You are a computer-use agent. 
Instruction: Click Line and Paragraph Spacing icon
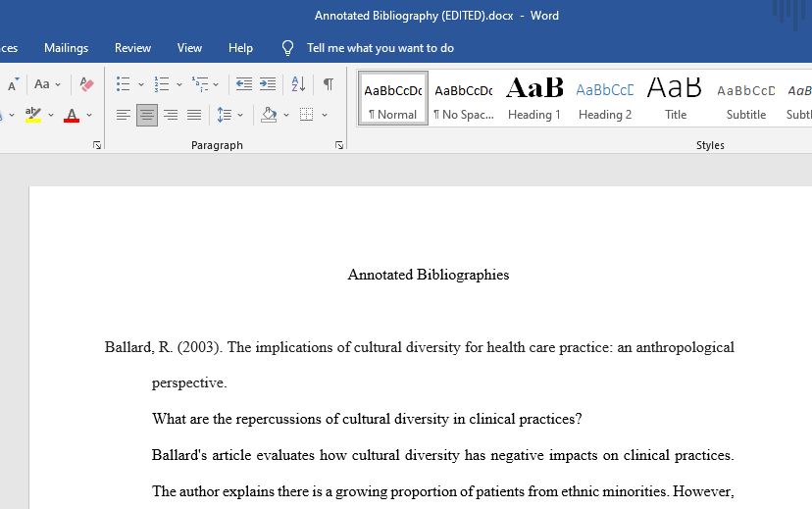pos(225,115)
